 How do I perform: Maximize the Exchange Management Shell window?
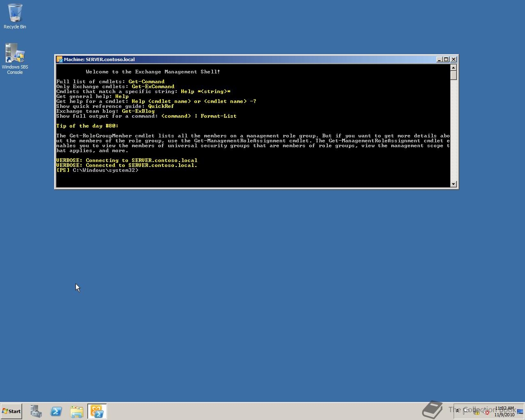pyautogui.click(x=446, y=59)
